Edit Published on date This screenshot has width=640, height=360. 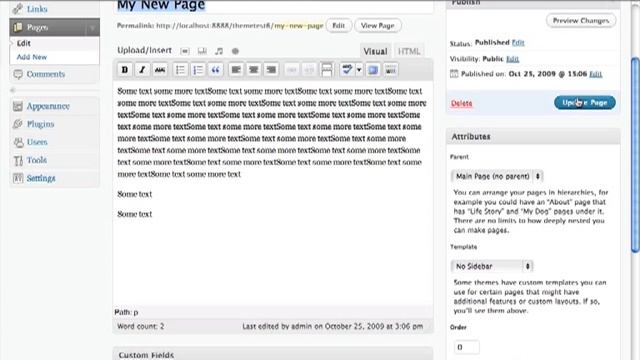coord(596,74)
